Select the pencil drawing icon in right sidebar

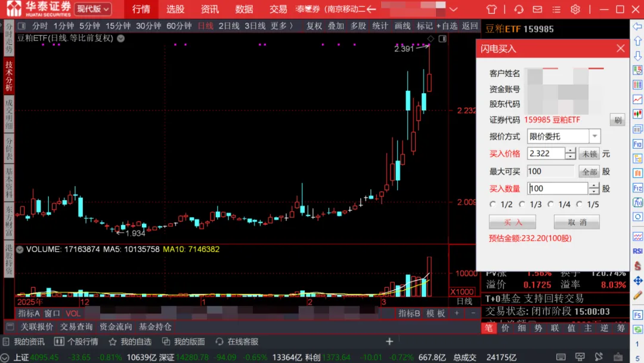click(x=637, y=295)
